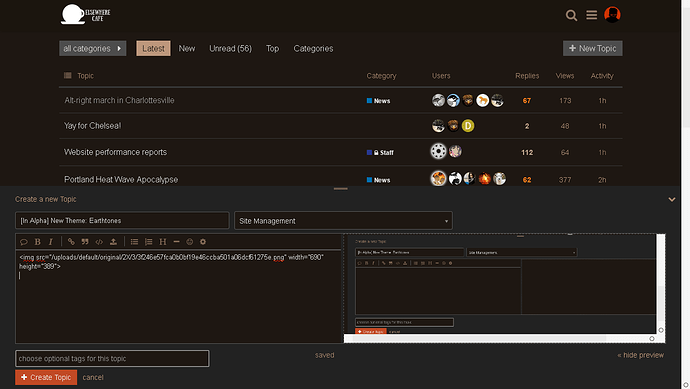Click the preview pane horizontal scrollbar
This screenshot has height=389, width=690.
tap(500, 338)
